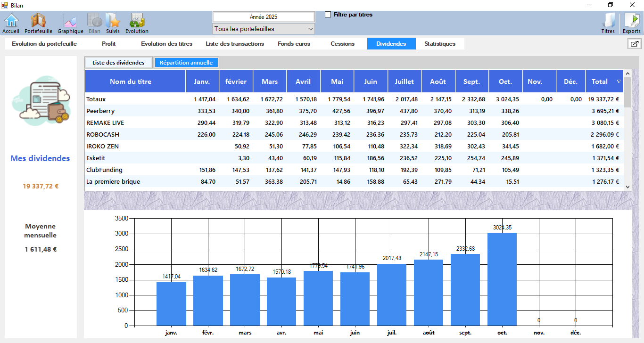The height and width of the screenshot is (343, 644).
Task: Pop out view with external window icon
Action: point(634,44)
